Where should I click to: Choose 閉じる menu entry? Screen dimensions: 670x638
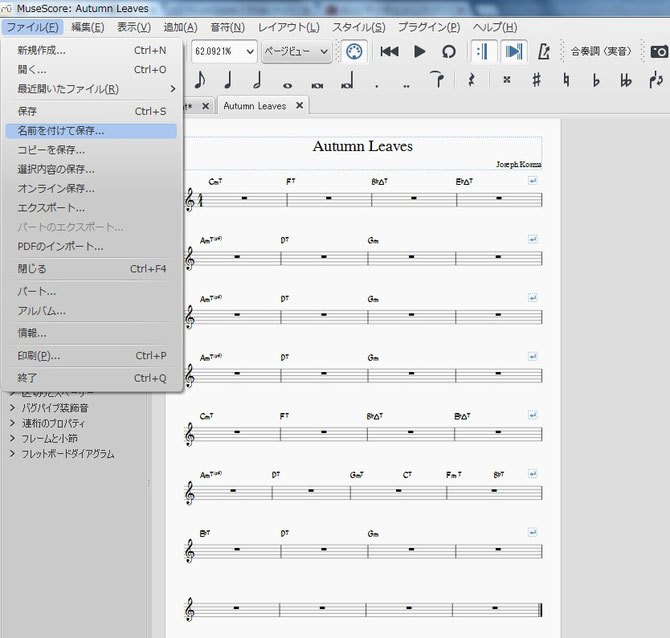(91, 269)
